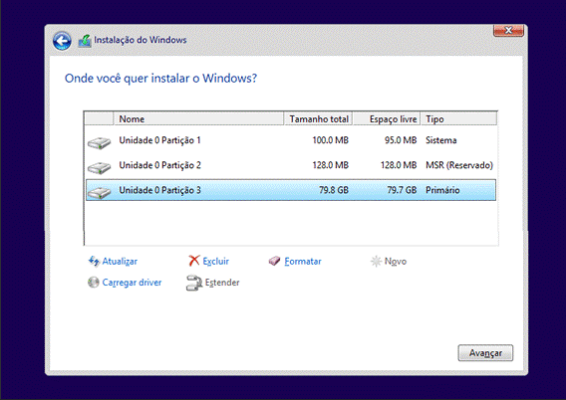Viewport: 566px width, 400px height.
Task: Go back with the blue arrow button
Action: tap(62, 41)
